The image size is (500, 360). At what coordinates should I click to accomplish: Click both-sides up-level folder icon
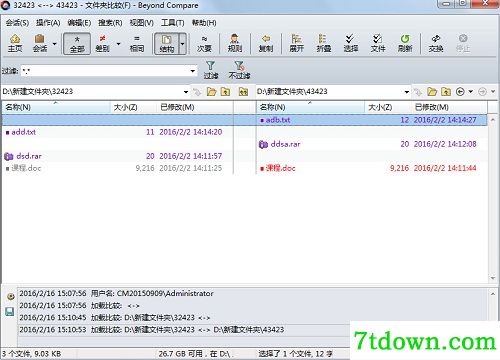[x=243, y=91]
